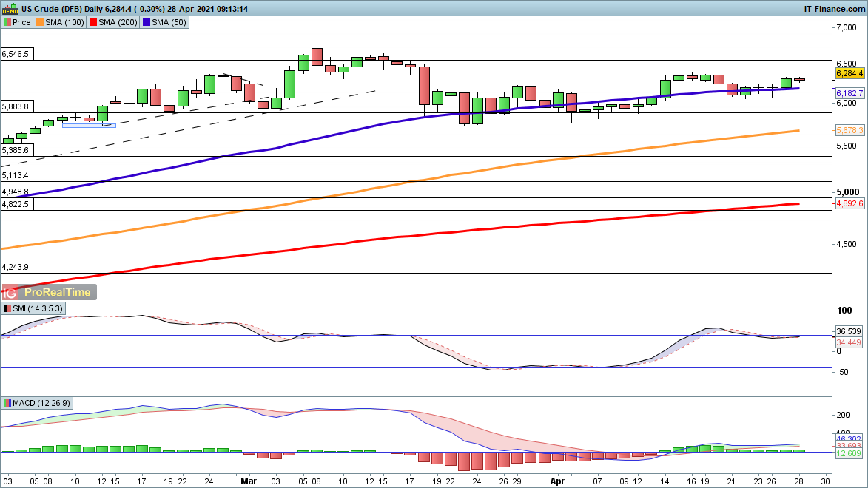Click the IG logo in the ProRealTime watermark

pos(10,292)
